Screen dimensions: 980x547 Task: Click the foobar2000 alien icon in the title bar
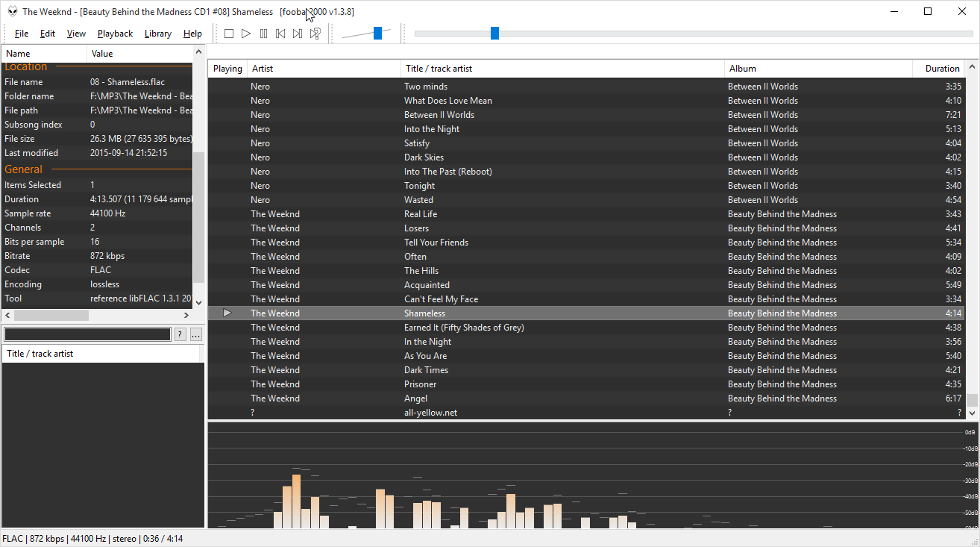[13, 11]
